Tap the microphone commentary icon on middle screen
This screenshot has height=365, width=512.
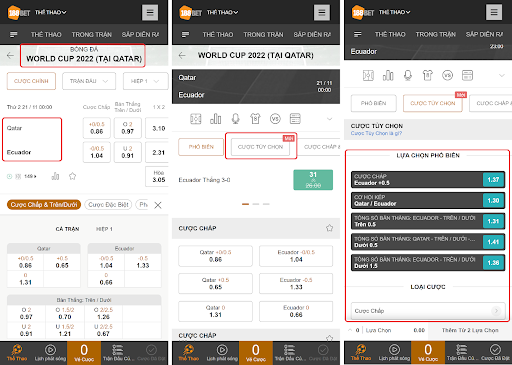coord(236,119)
